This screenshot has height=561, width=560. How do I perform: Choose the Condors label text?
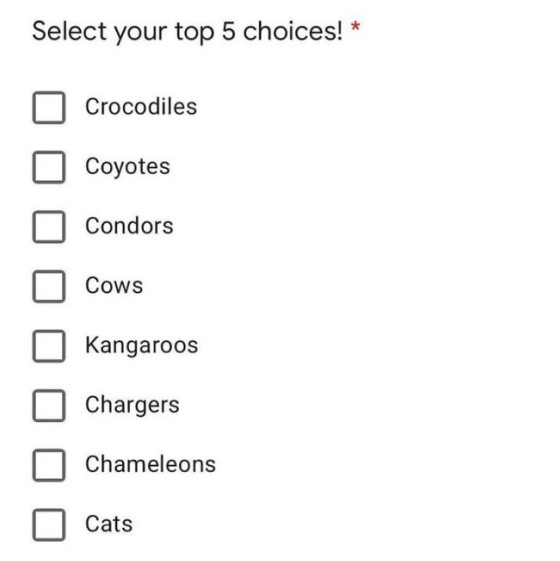pos(129,226)
